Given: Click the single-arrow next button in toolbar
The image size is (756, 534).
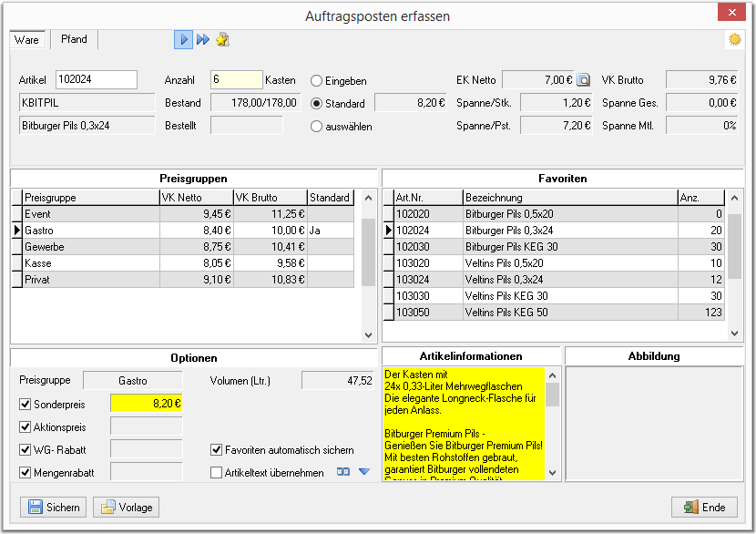Looking at the screenshot, I should coord(183,39).
